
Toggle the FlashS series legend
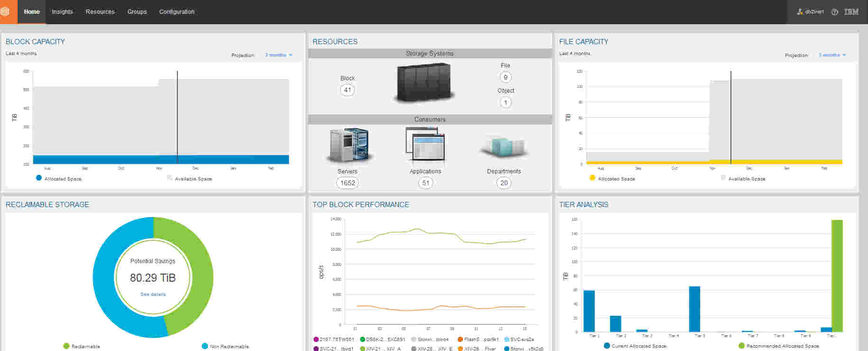(x=478, y=340)
